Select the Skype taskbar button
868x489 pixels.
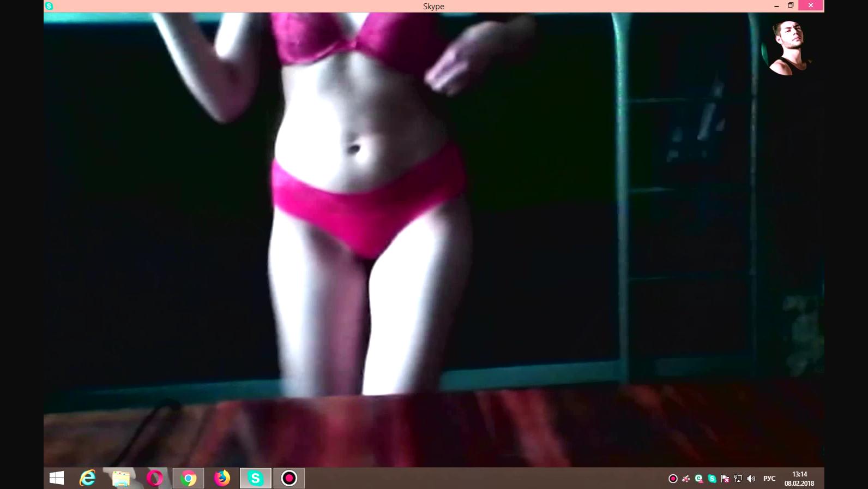(255, 479)
